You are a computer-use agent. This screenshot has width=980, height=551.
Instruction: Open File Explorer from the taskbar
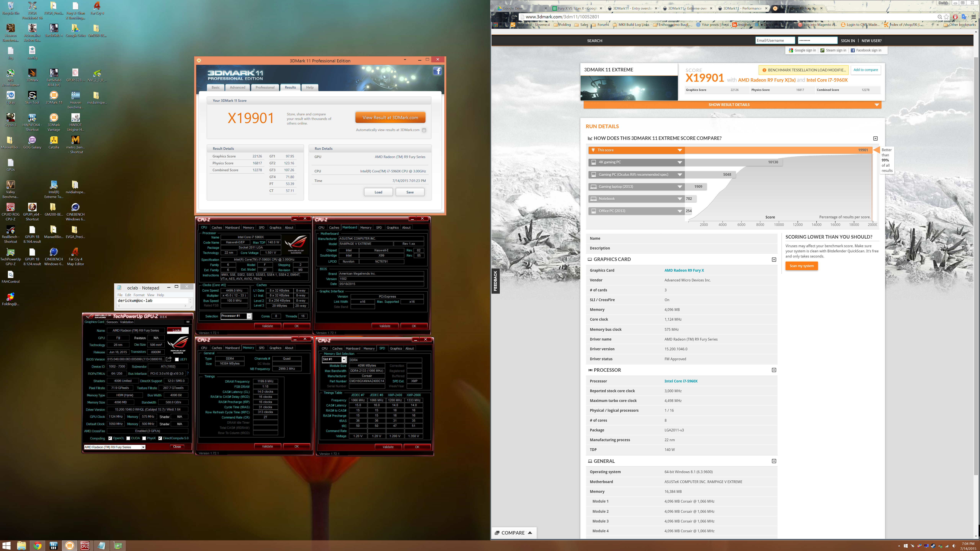tap(21, 546)
